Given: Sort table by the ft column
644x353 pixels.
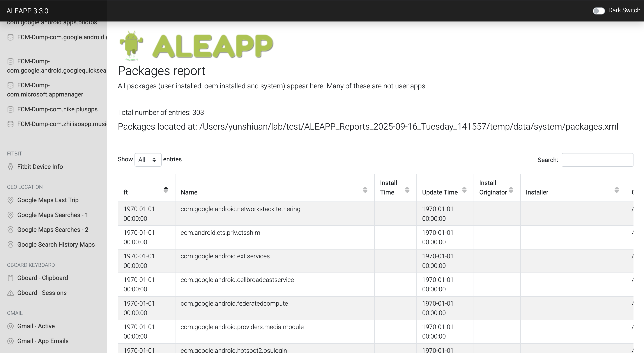Looking at the screenshot, I should [146, 188].
